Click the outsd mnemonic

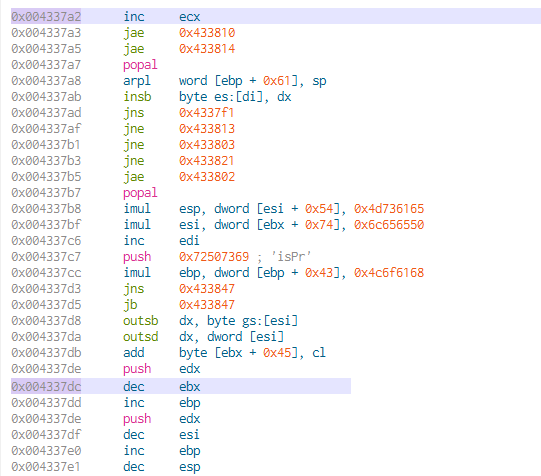click(140, 337)
